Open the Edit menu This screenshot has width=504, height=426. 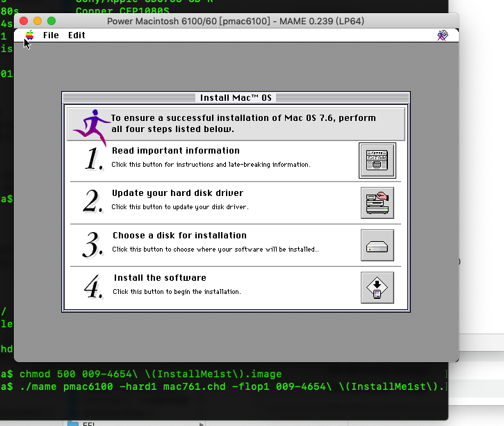(x=76, y=35)
